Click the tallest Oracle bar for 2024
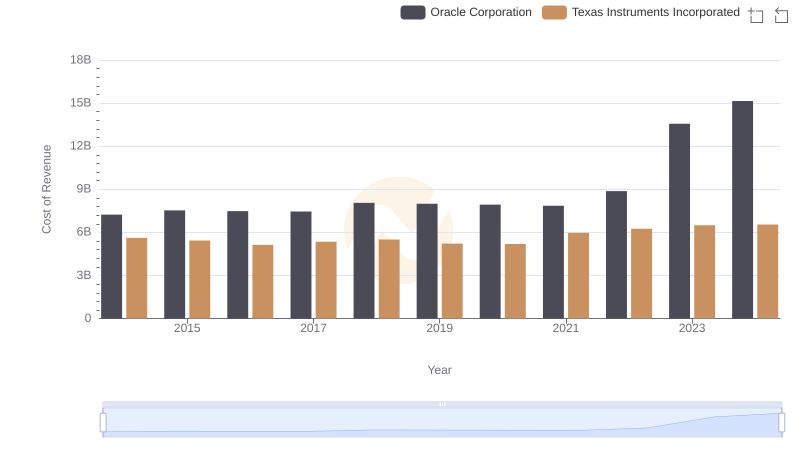The width and height of the screenshot is (800, 461). point(742,210)
